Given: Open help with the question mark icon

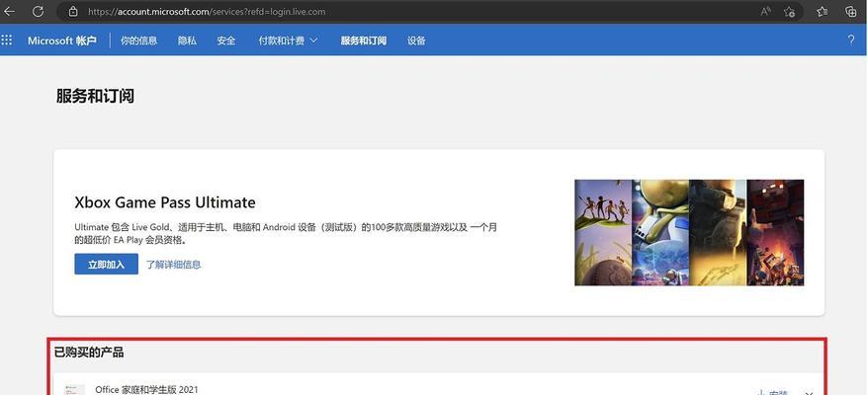Looking at the screenshot, I should tap(851, 39).
